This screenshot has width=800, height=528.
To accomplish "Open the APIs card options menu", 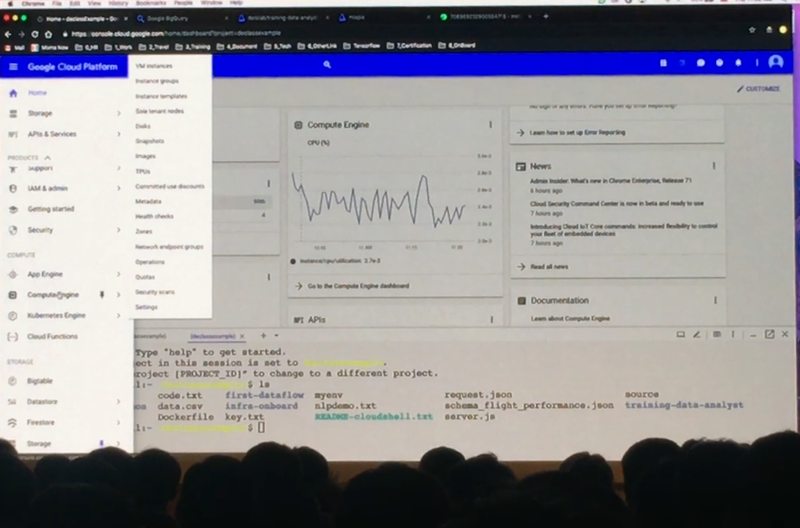I will [491, 320].
